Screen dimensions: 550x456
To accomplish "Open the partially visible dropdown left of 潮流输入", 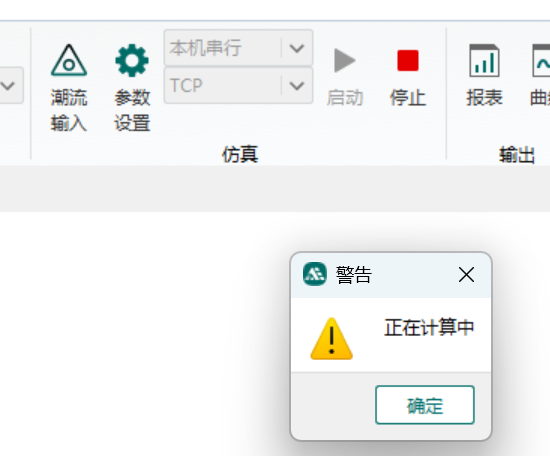I will [9, 85].
